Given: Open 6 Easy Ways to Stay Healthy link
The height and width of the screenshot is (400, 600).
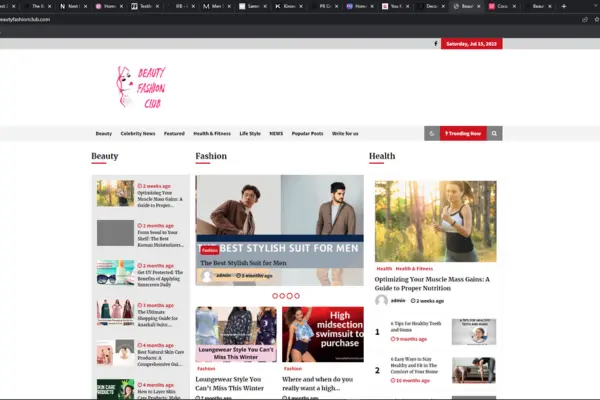Looking at the screenshot, I should 414,365.
